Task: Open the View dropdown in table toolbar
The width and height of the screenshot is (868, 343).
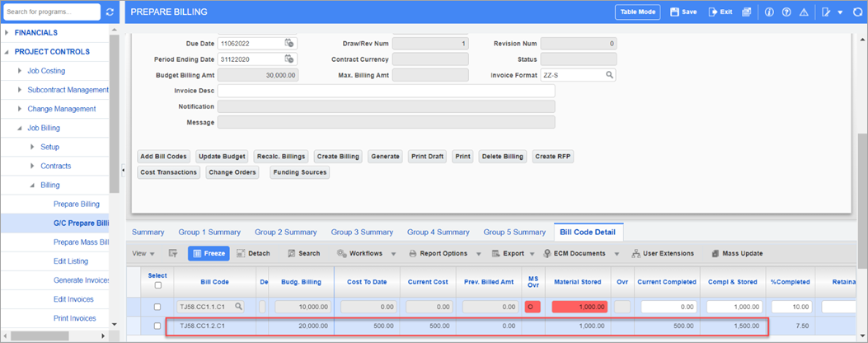Action: [x=143, y=253]
